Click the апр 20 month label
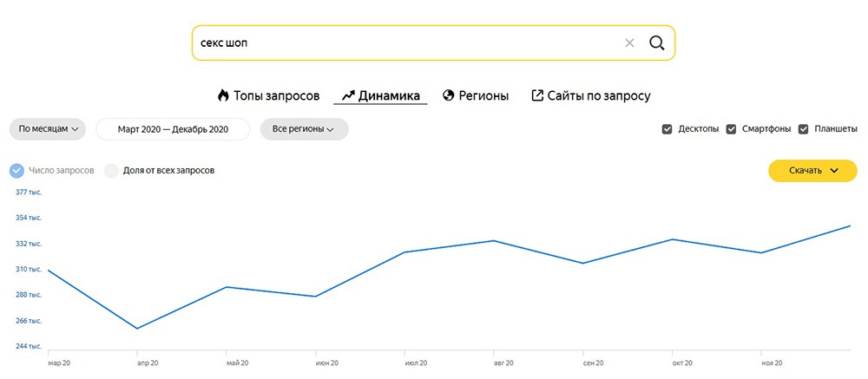The height and width of the screenshot is (379, 868). pyautogui.click(x=148, y=363)
